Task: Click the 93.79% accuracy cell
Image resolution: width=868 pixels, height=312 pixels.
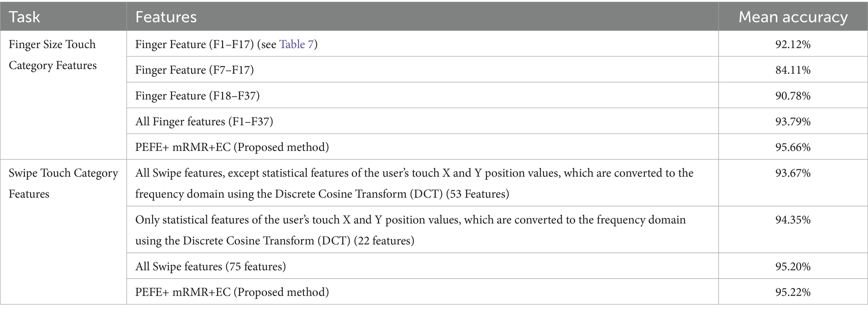Action: pyautogui.click(x=792, y=122)
